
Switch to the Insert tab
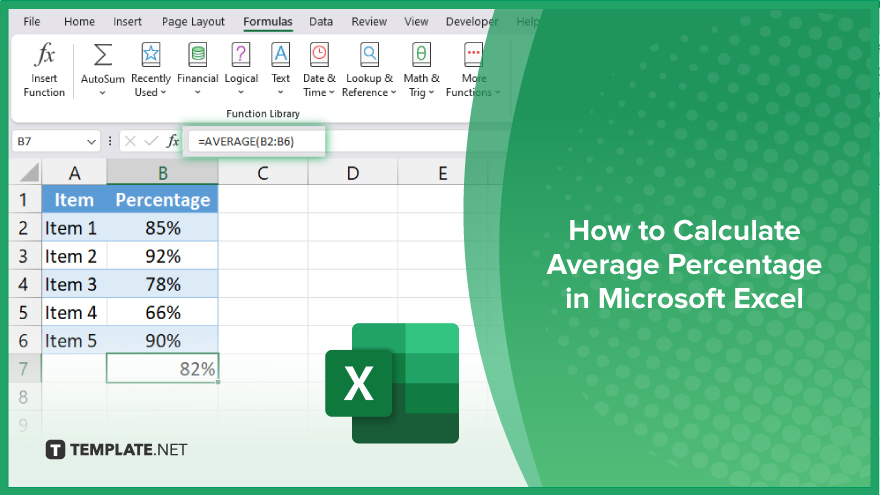(x=127, y=22)
